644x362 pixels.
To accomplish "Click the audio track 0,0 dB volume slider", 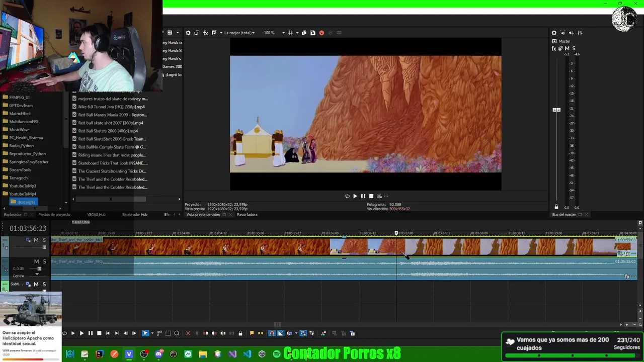I will [39, 269].
